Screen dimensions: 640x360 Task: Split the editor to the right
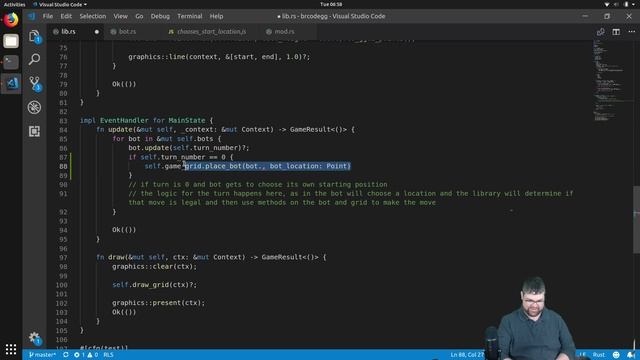pyautogui.click(x=616, y=32)
